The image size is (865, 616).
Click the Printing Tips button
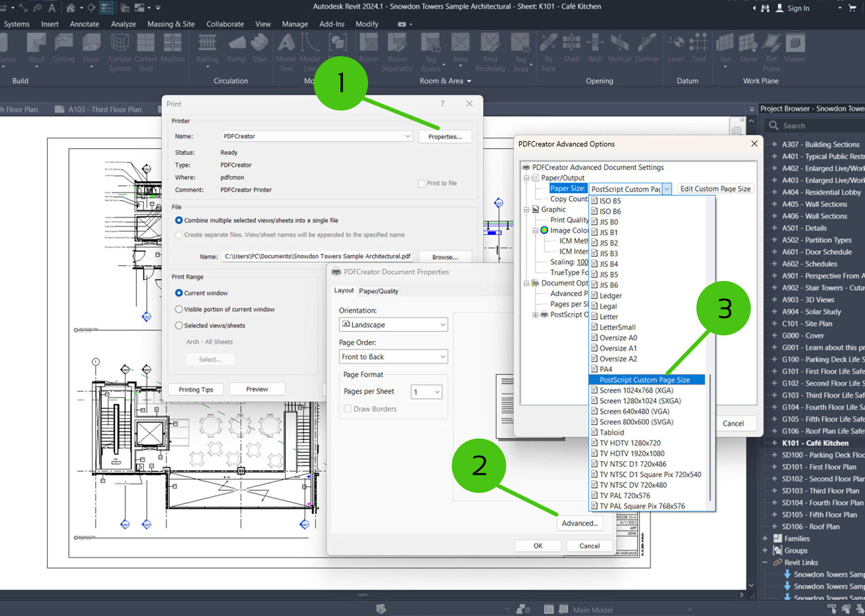(x=196, y=390)
